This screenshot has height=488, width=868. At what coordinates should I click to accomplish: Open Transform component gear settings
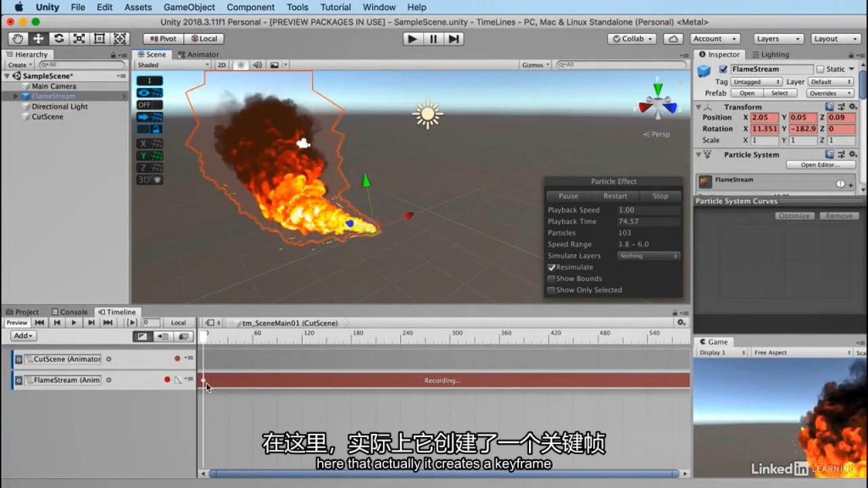click(853, 107)
